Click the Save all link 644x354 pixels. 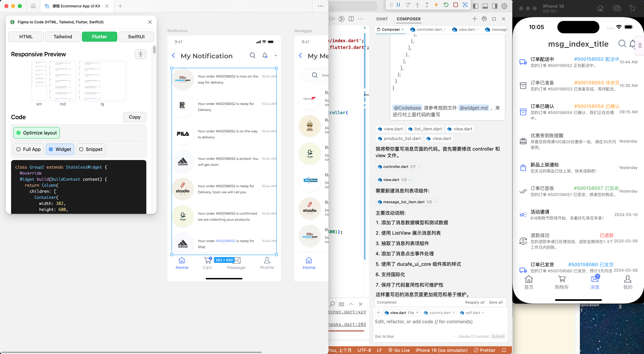496,302
